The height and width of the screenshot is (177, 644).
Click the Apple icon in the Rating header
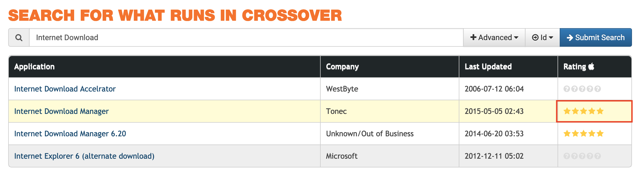click(591, 66)
